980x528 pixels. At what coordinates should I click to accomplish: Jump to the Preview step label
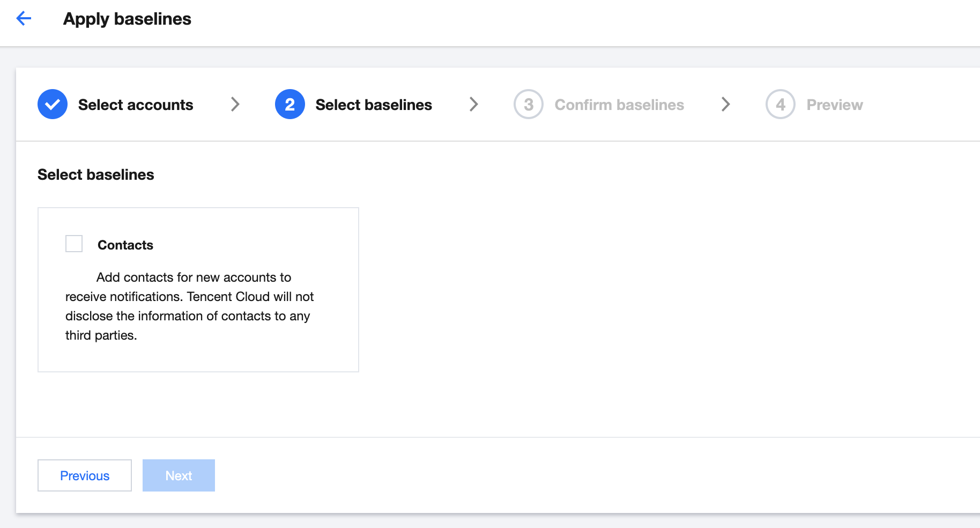coord(835,105)
